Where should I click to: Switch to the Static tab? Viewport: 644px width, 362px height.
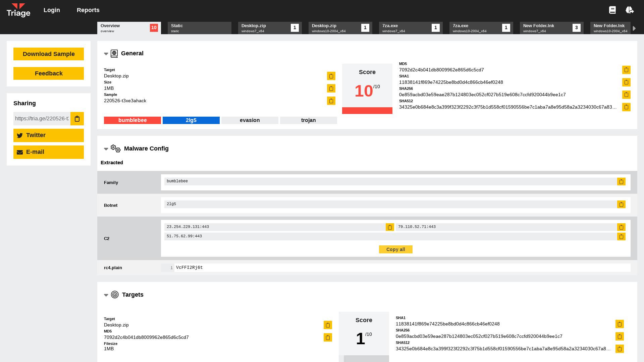[200, 28]
